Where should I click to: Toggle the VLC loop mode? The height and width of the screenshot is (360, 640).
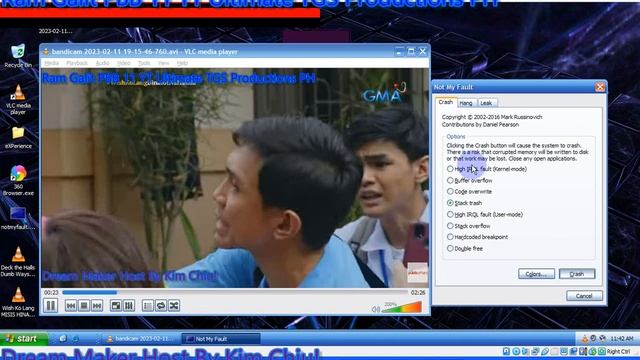click(x=161, y=306)
